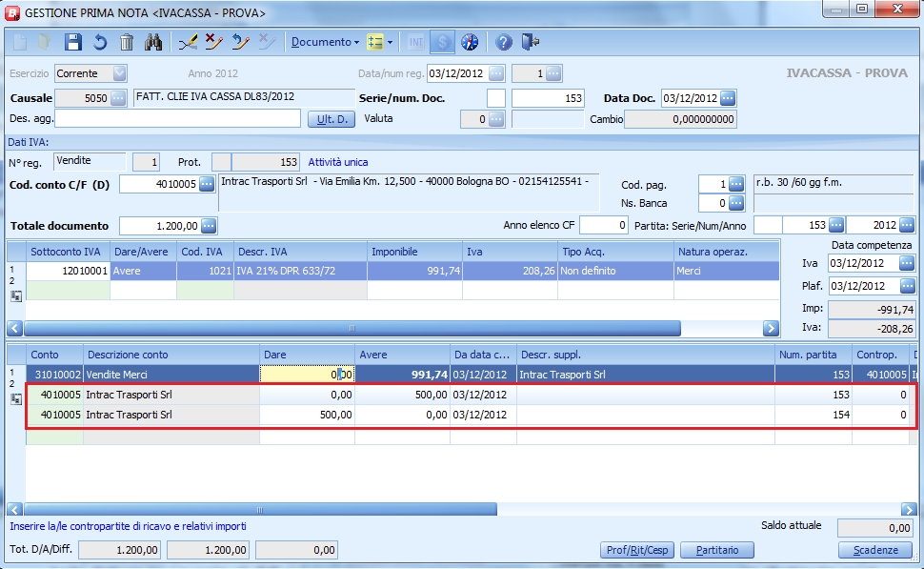Open the Data Doc. date picker button
The width and height of the screenshot is (924, 569).
coord(728,98)
